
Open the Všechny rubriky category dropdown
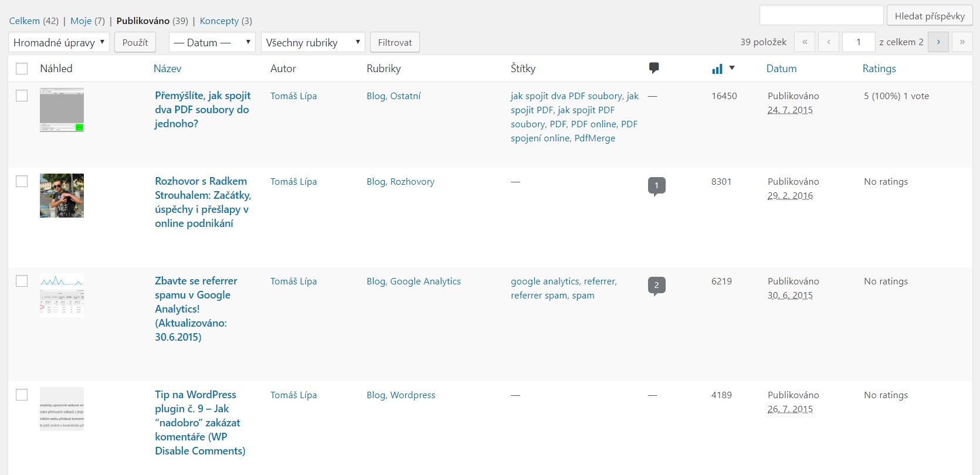click(x=313, y=42)
